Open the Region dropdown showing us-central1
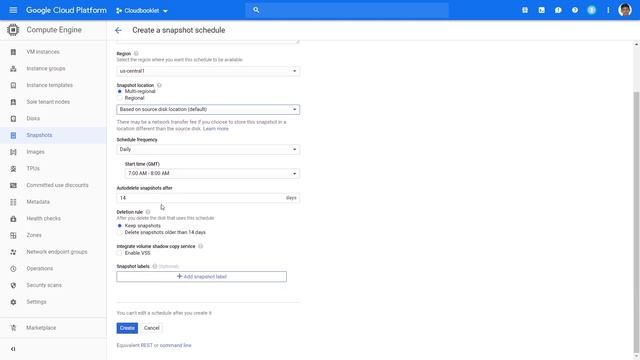Viewport: 640px width, 360px height. coord(208,71)
